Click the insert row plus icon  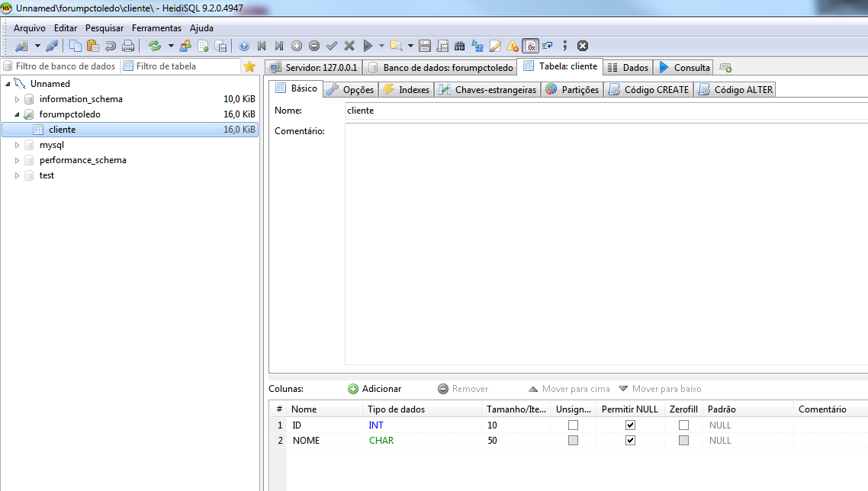coord(297,46)
